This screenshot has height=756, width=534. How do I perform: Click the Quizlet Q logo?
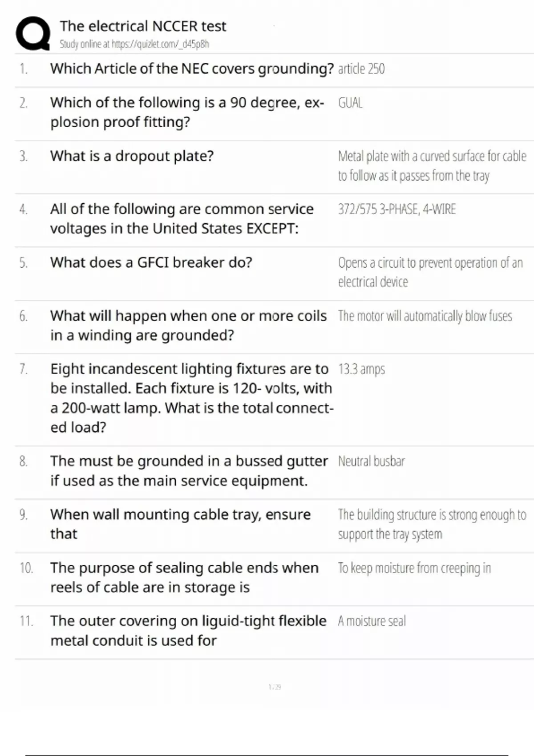point(33,33)
